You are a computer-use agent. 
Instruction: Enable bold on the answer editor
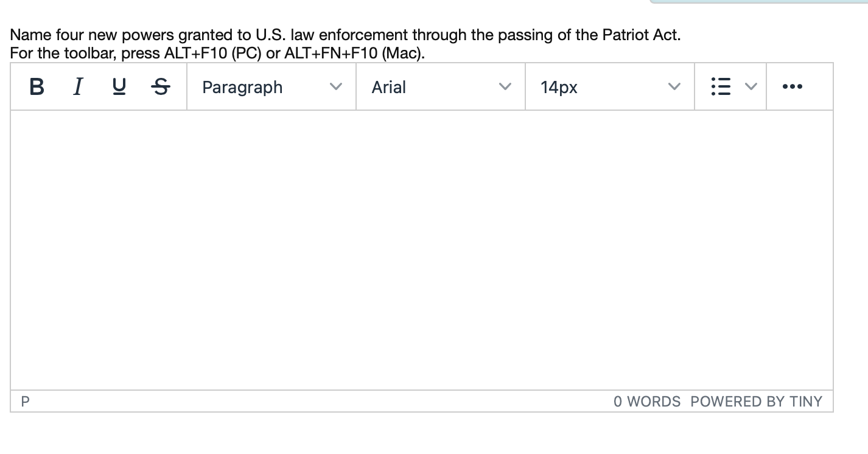pyautogui.click(x=37, y=86)
